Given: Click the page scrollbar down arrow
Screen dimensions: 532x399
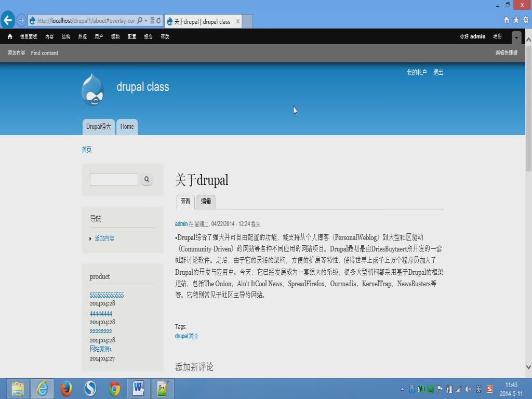Looking at the screenshot, I should pyautogui.click(x=528, y=367).
